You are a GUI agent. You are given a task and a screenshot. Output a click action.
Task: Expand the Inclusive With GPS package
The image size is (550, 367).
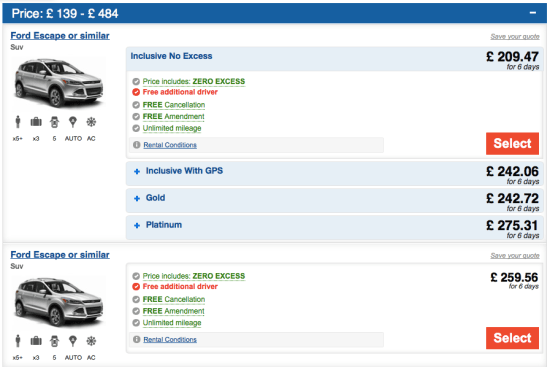[x=137, y=172]
